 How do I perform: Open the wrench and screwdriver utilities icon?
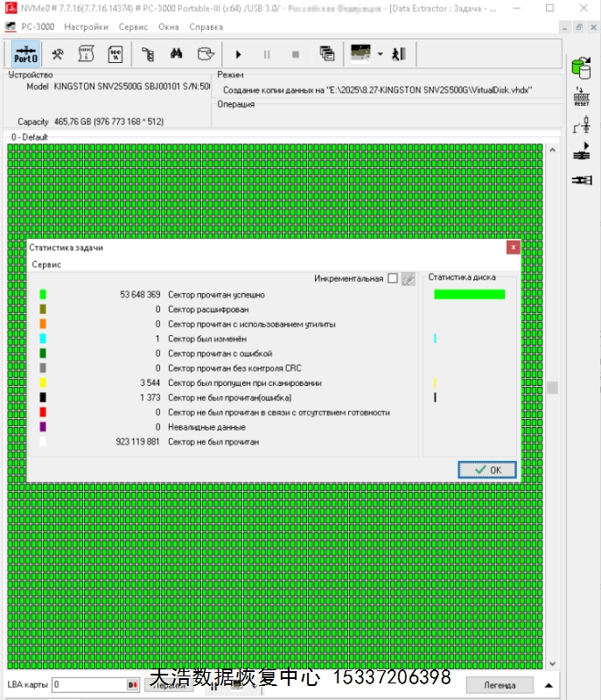click(x=58, y=54)
